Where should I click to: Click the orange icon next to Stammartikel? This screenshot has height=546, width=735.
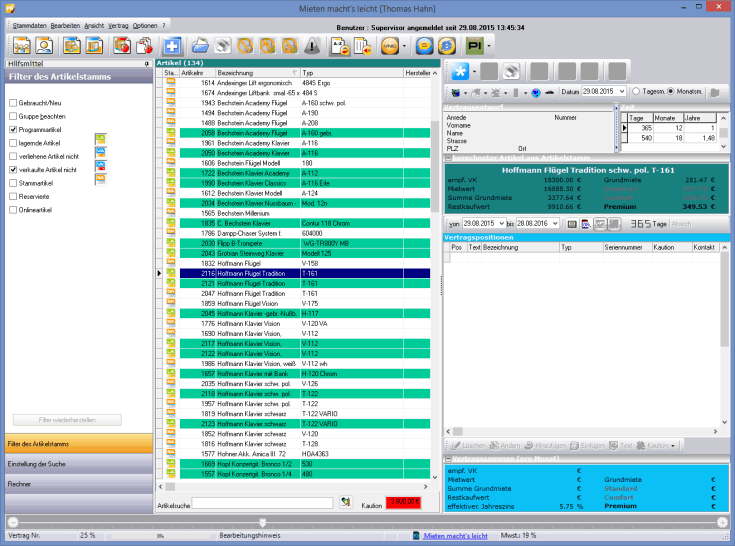(x=100, y=179)
